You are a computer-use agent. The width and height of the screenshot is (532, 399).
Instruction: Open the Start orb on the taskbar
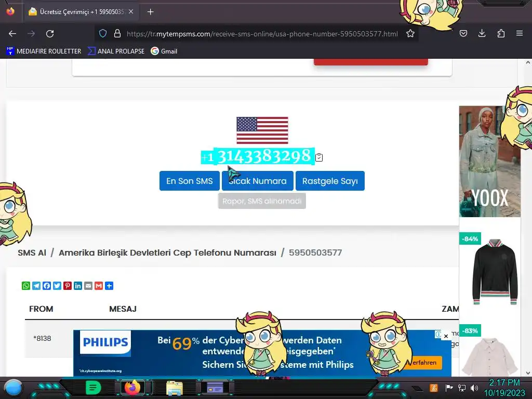[13, 388]
